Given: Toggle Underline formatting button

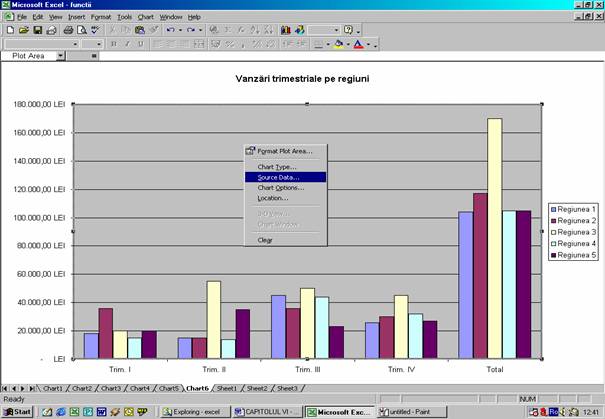Looking at the screenshot, I should pyautogui.click(x=139, y=44).
